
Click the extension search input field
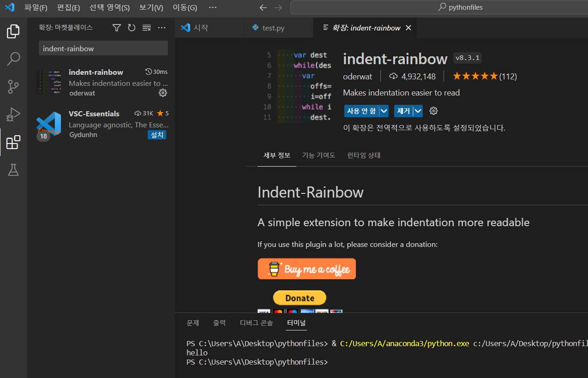pyautogui.click(x=103, y=48)
